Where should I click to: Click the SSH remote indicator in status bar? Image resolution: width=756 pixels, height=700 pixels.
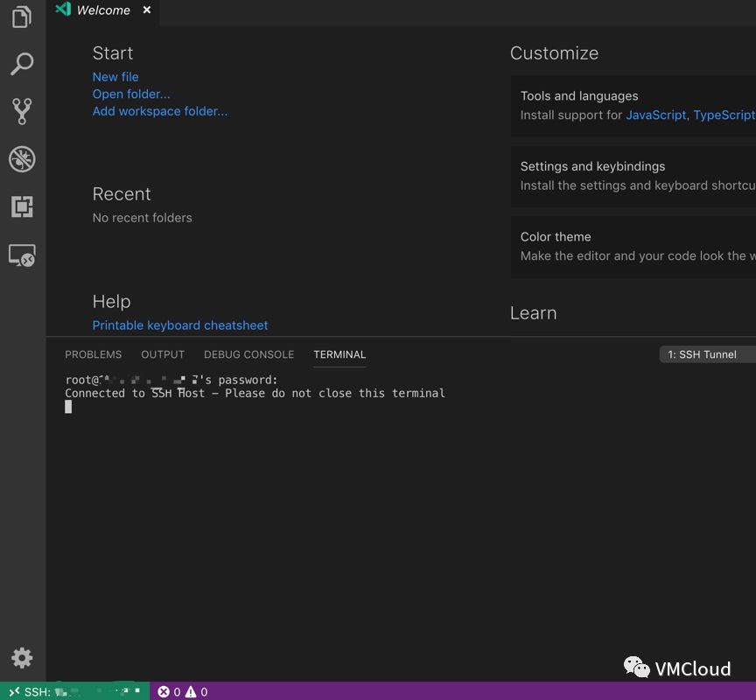tap(74, 691)
